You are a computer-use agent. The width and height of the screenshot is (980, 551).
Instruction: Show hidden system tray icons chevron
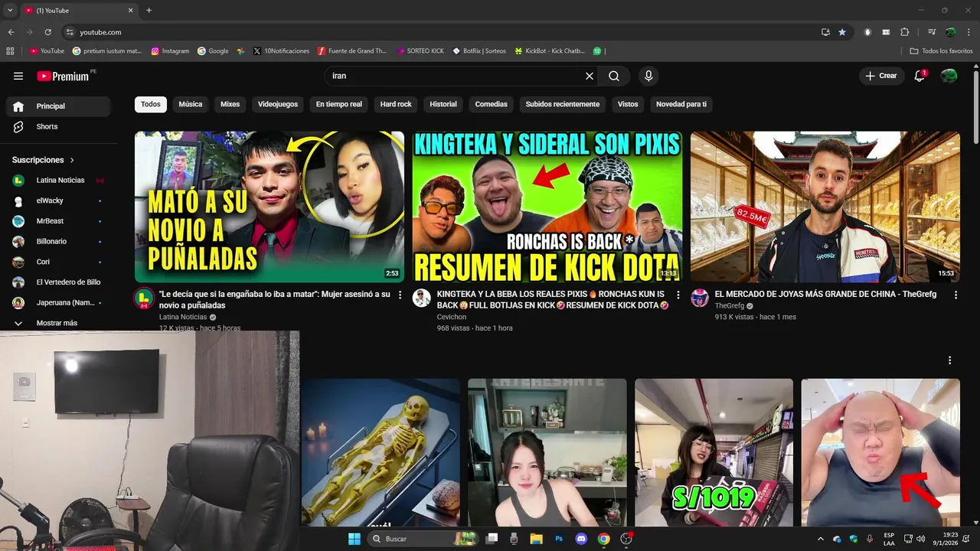tap(821, 539)
